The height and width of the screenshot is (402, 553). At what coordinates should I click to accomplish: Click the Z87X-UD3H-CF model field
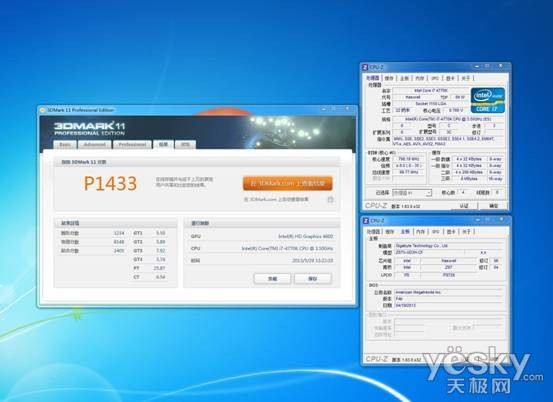pos(429,252)
